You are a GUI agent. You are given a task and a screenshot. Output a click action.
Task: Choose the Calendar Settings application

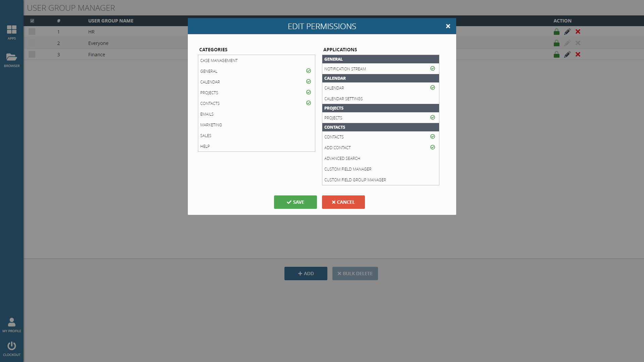pyautogui.click(x=343, y=99)
